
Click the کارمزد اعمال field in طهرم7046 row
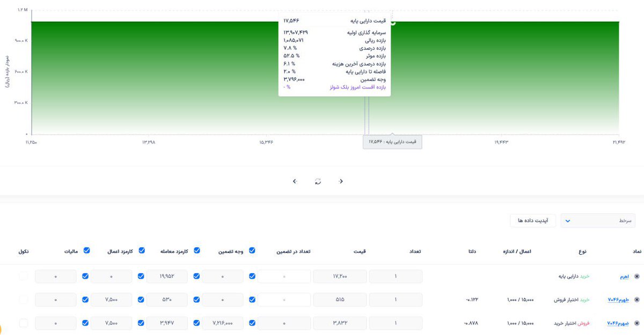point(112,300)
